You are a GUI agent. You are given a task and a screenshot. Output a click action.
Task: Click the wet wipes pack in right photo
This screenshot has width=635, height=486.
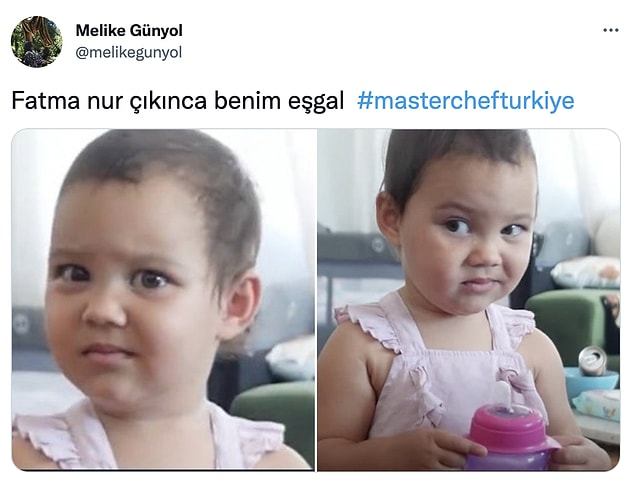click(x=596, y=404)
